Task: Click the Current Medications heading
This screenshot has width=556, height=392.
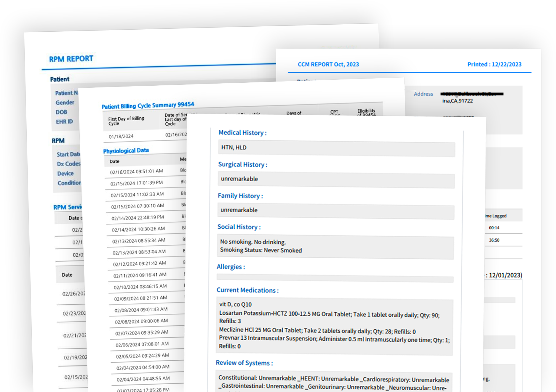Action: 247,290
